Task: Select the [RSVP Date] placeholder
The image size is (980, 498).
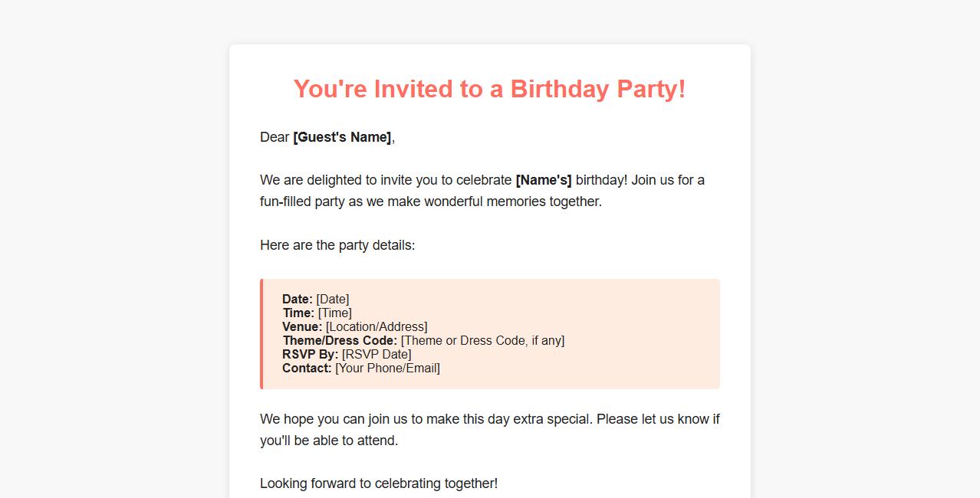Action: coord(377,355)
